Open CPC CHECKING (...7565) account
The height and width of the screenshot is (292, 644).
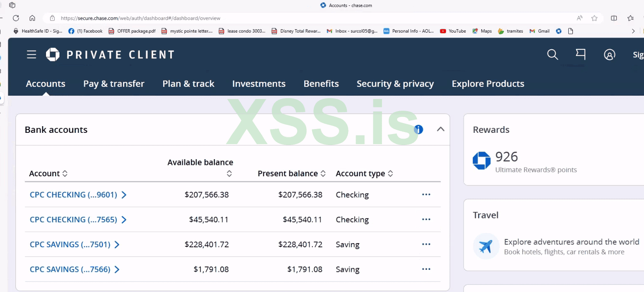[78, 220]
